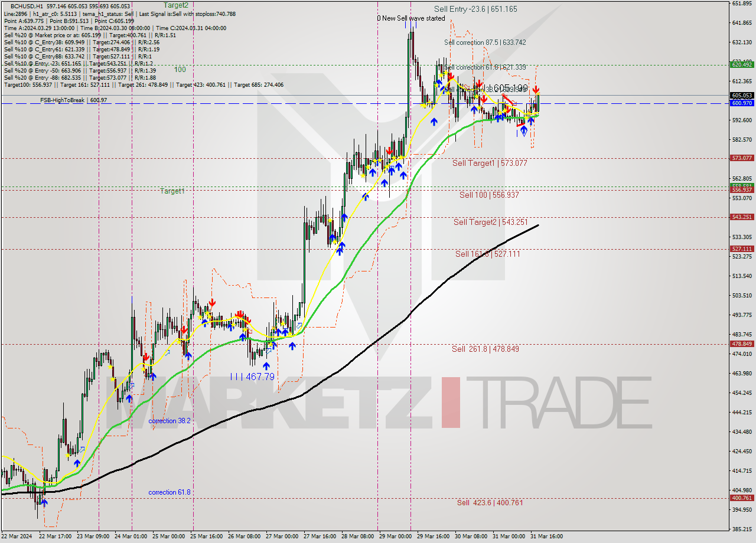Click the red 400.761 price axis tag

click(742, 498)
